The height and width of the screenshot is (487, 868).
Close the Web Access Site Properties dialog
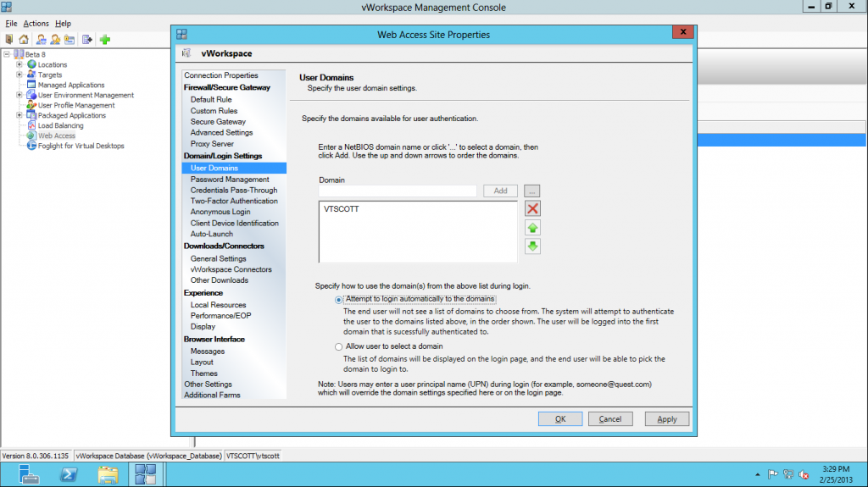click(x=683, y=32)
